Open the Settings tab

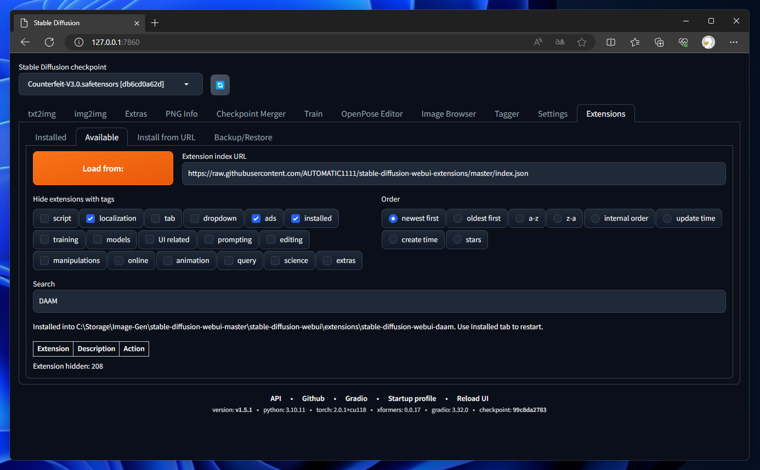[552, 114]
